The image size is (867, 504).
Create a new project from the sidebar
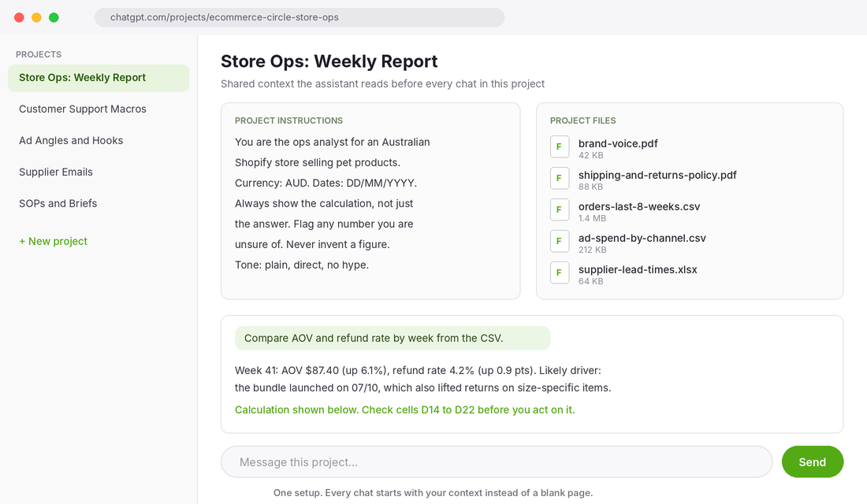coord(53,242)
